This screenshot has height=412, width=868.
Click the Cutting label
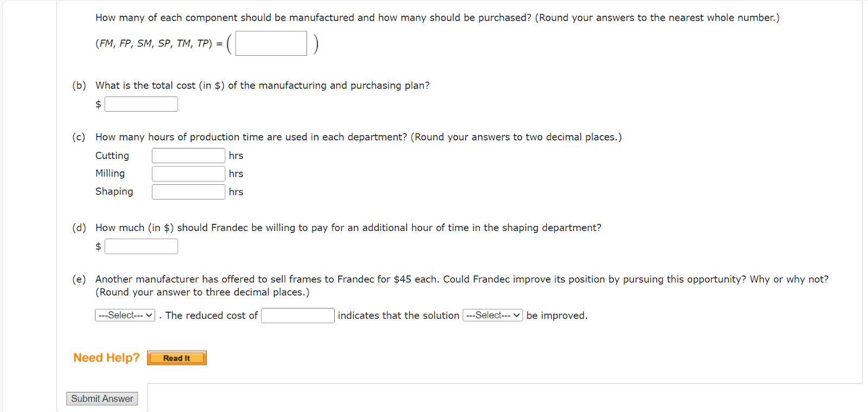pos(112,156)
